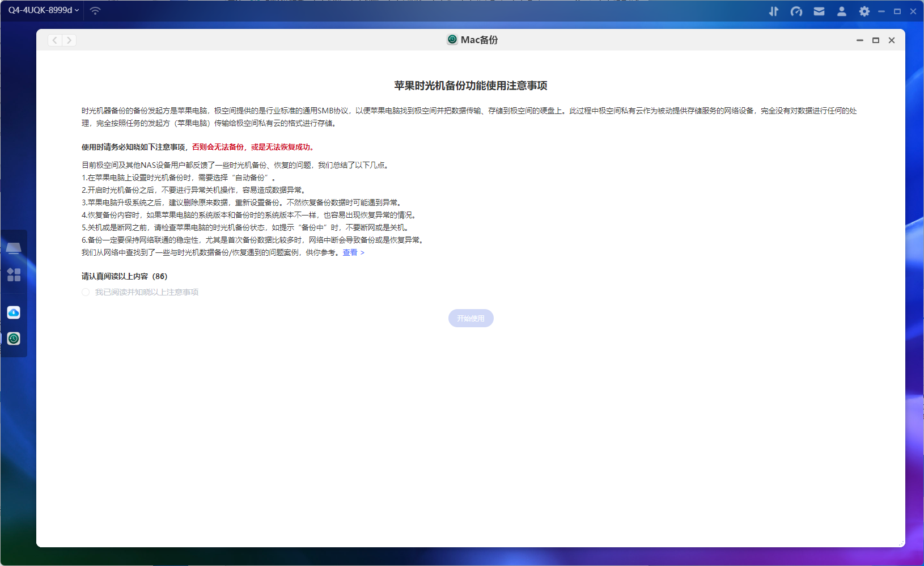924x566 pixels.
Task: Click note 2 beginning 开启时光机备份之后
Action: (194, 191)
